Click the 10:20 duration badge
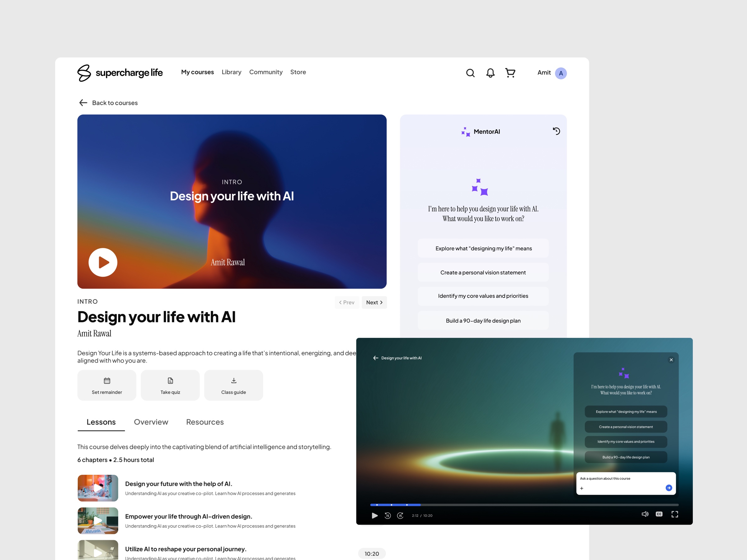This screenshot has height=560, width=747. (x=372, y=553)
